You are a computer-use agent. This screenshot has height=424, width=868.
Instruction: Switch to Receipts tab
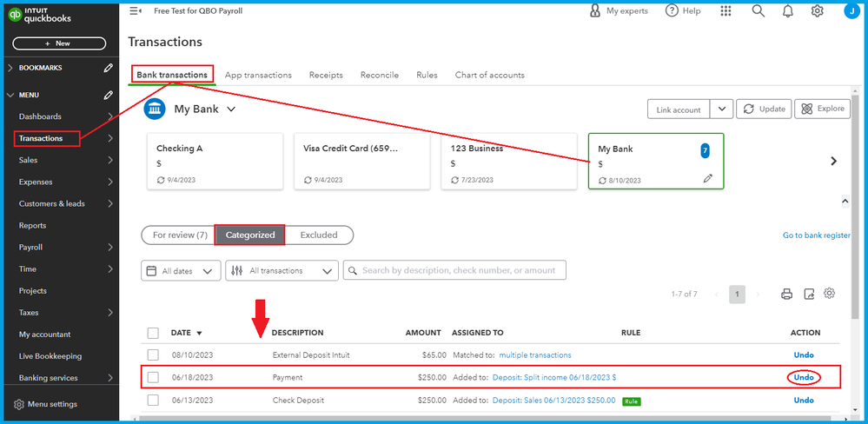point(326,75)
